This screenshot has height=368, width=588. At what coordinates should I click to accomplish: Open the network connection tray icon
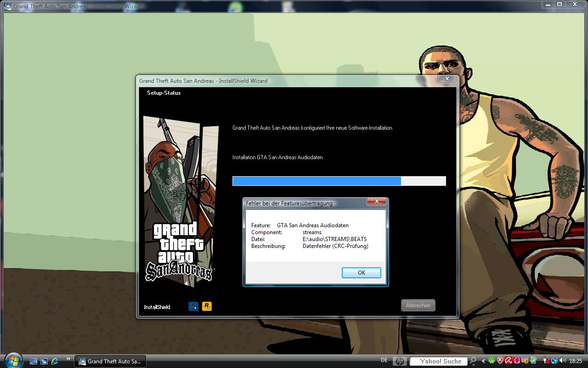(x=554, y=361)
